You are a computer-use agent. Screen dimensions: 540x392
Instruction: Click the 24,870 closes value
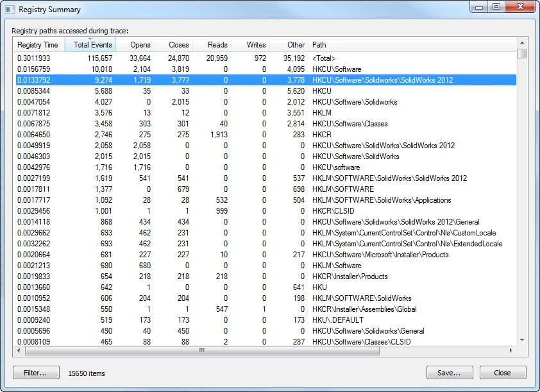point(179,58)
